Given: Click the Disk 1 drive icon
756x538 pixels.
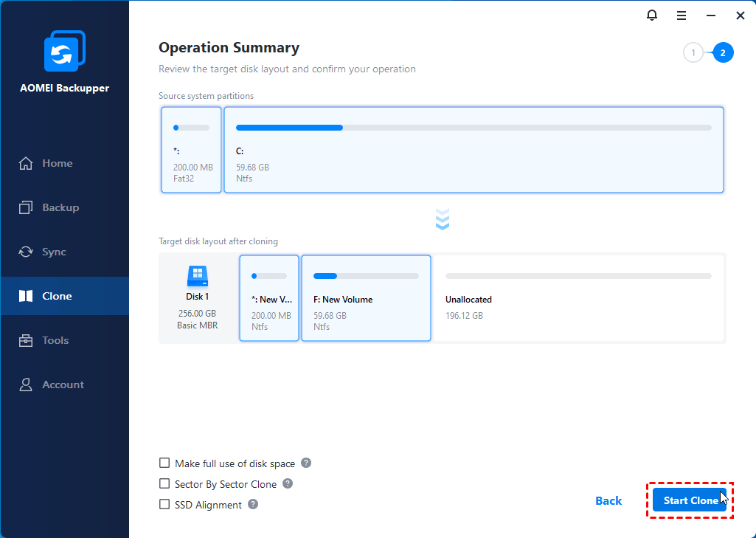Looking at the screenshot, I should point(197,276).
